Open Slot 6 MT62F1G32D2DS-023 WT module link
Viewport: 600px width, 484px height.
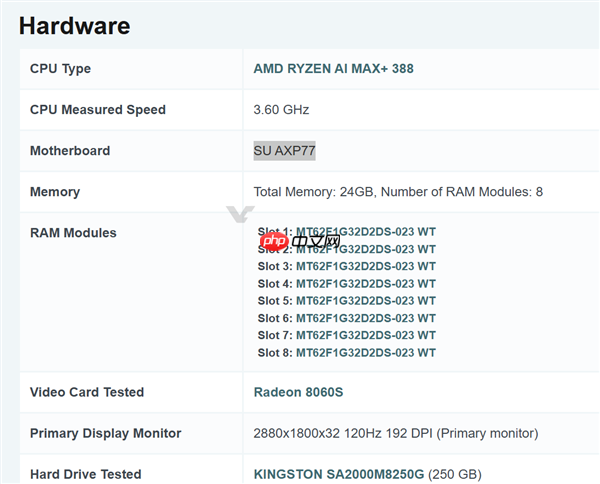pyautogui.click(x=366, y=318)
